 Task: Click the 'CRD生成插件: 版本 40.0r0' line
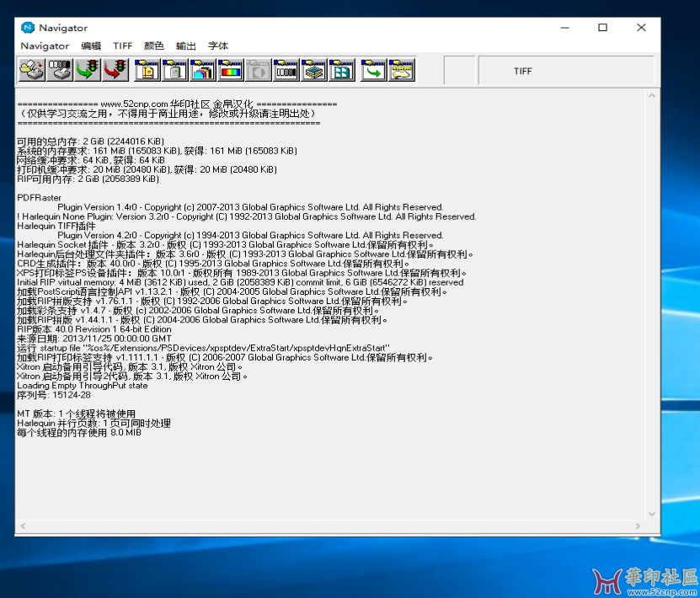pyautogui.click(x=213, y=264)
